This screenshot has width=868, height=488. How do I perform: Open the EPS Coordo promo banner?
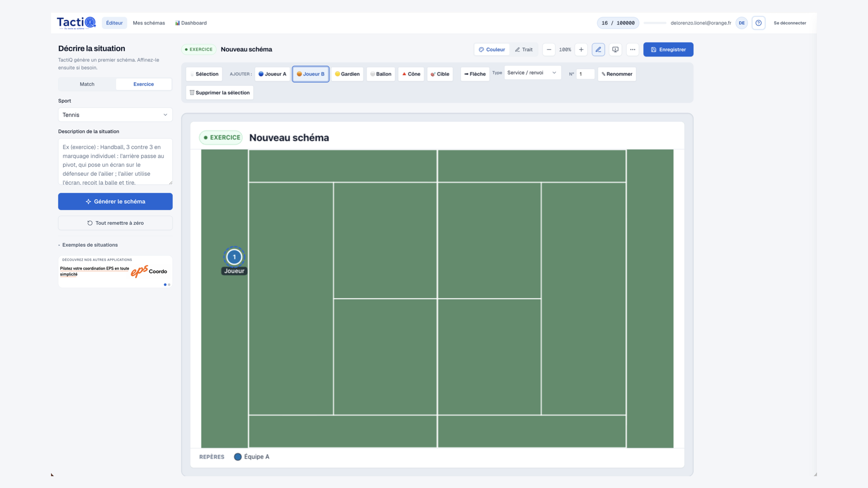coord(115,272)
